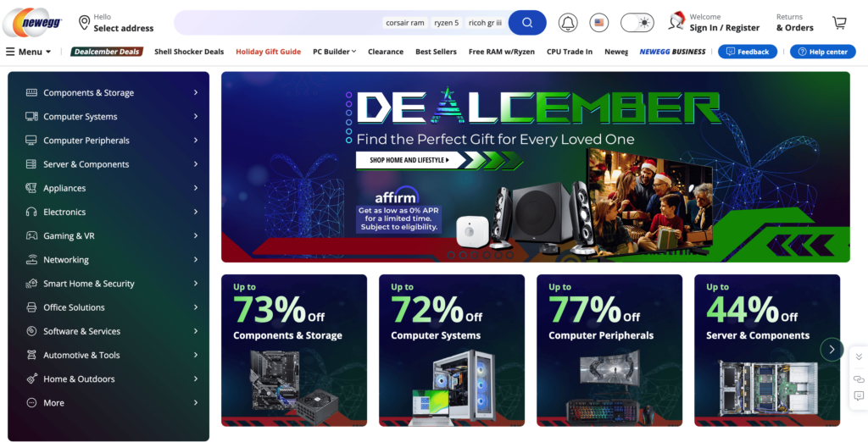Click the Newegg logo

(33, 22)
